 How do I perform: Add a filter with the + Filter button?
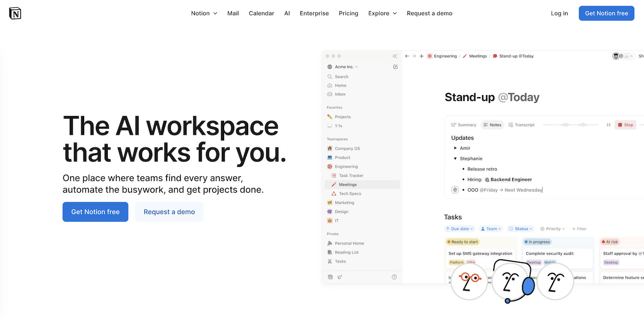pos(579,229)
